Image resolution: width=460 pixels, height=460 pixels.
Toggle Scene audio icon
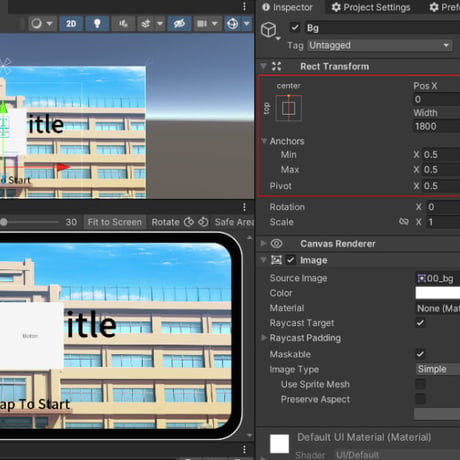(x=123, y=24)
